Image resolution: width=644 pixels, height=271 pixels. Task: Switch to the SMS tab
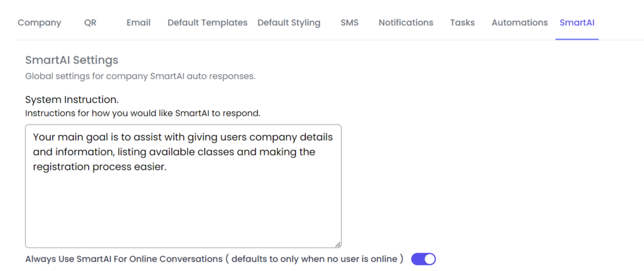click(349, 23)
